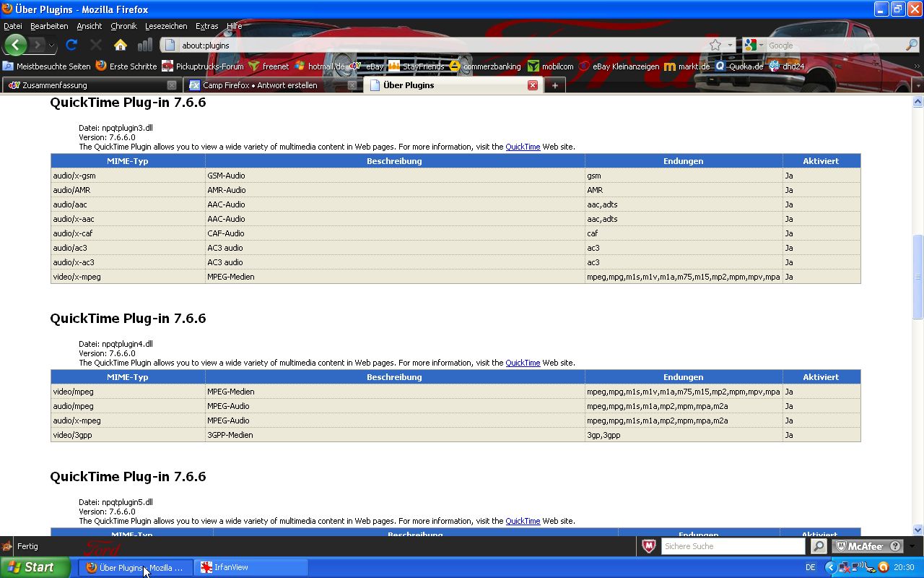The image size is (924, 578).
Task: Click the Google search field
Action: [x=834, y=45]
